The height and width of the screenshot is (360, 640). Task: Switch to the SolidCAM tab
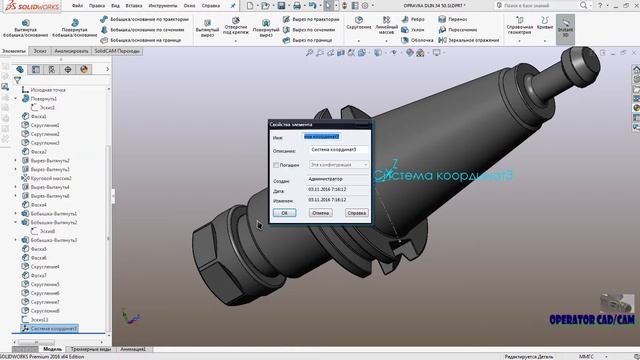[x=117, y=51]
